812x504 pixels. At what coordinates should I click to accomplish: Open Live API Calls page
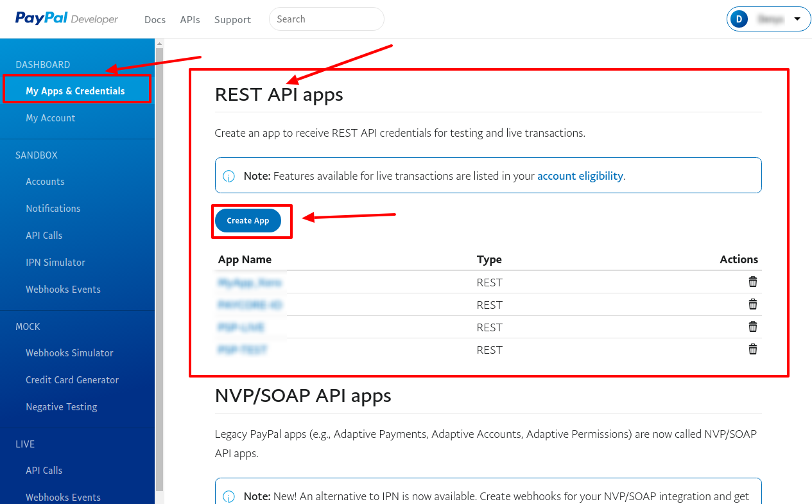44,471
